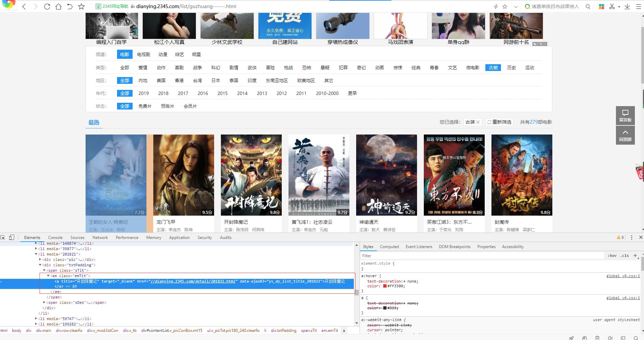Switch to the Console tab
The image size is (644, 340).
tap(55, 238)
